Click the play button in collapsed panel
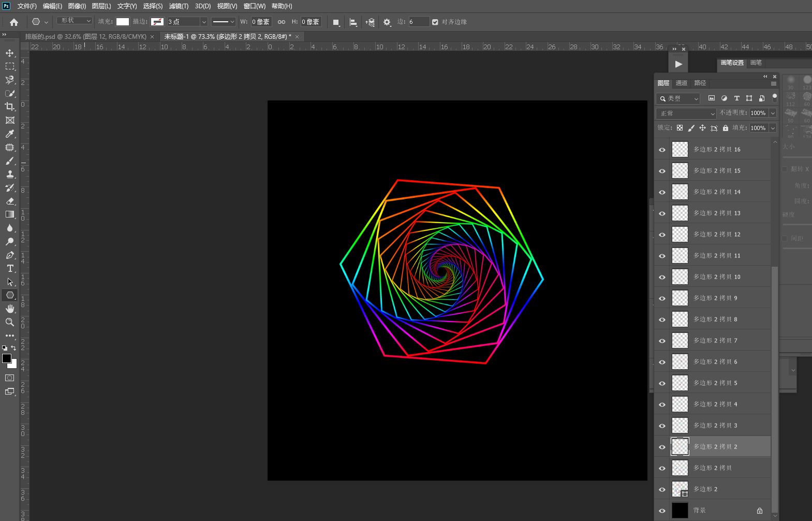812x521 pixels. [678, 64]
